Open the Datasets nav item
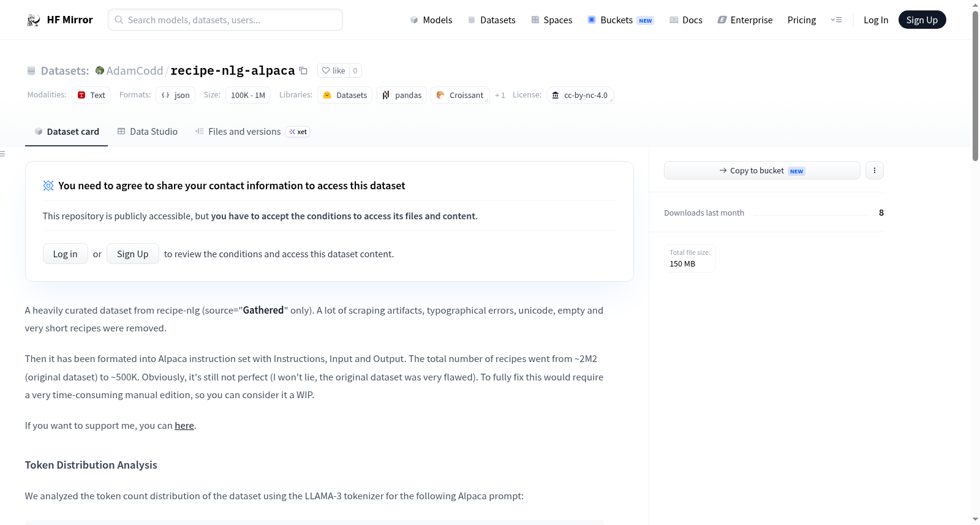 (x=491, y=20)
